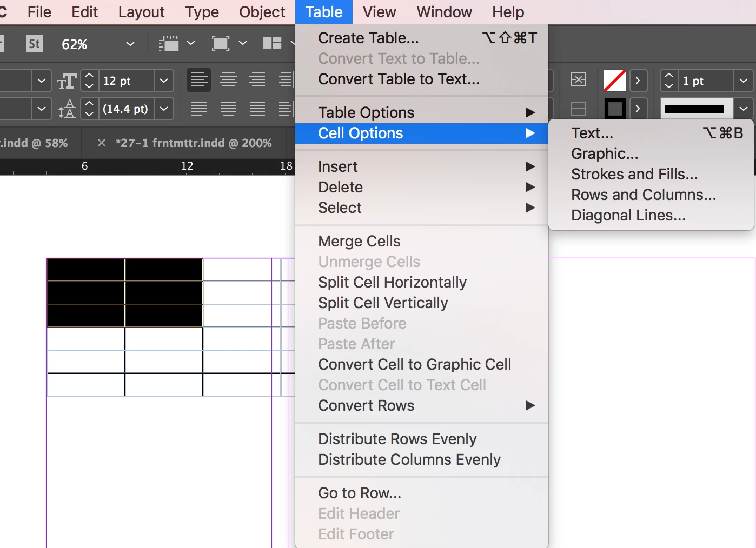Open the Type menu

tap(202, 12)
